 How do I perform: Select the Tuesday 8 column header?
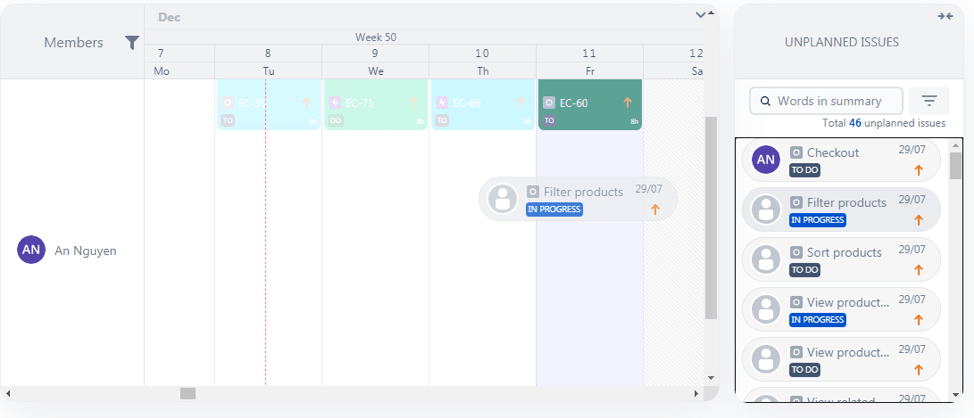point(268,61)
